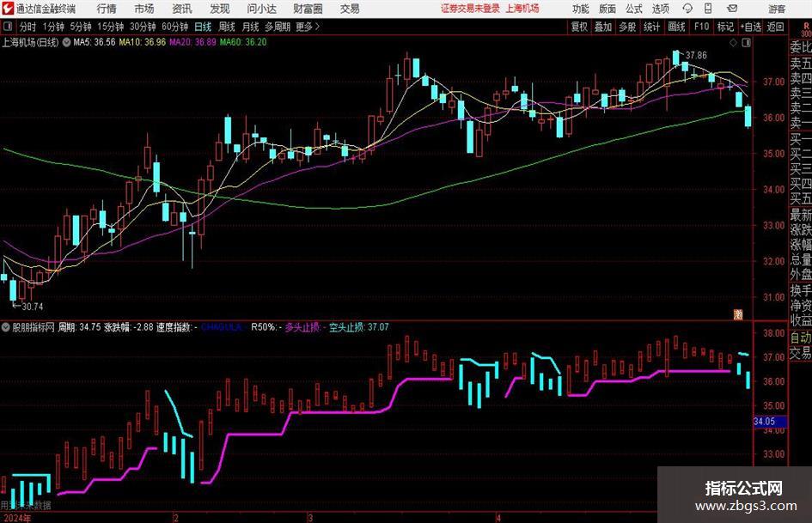Switch to the 5分钟 period
The height and width of the screenshot is (523, 812).
pyautogui.click(x=80, y=27)
